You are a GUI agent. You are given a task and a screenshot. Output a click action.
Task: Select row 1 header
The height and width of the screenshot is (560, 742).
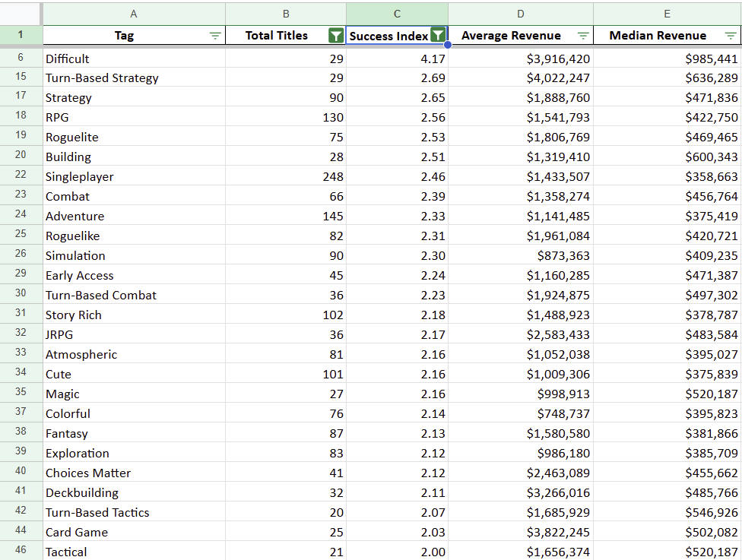point(21,34)
